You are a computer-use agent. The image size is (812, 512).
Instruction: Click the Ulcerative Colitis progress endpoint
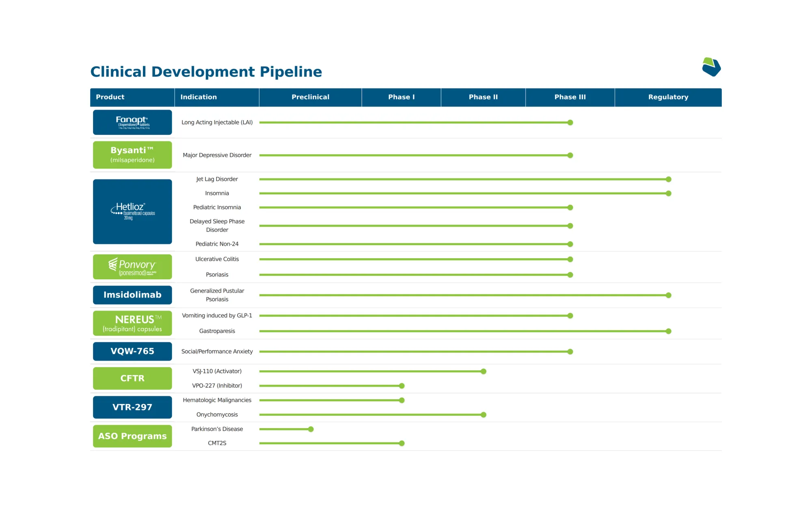pos(570,259)
